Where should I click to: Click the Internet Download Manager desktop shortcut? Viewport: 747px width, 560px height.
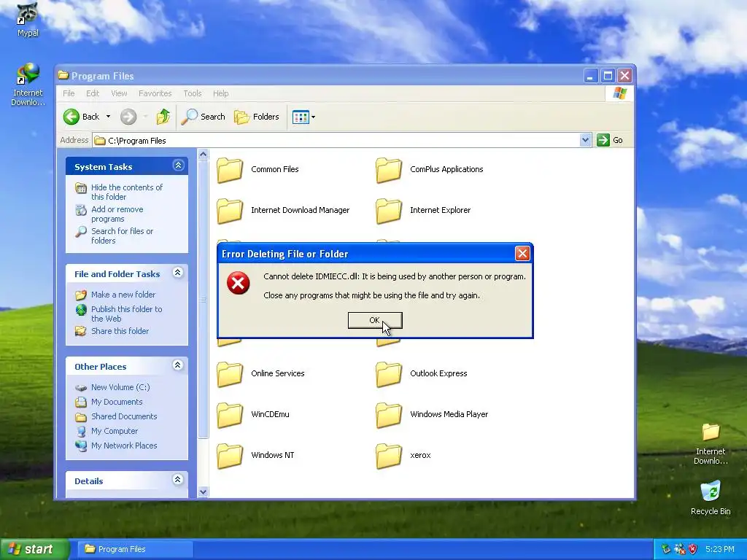pos(28,85)
